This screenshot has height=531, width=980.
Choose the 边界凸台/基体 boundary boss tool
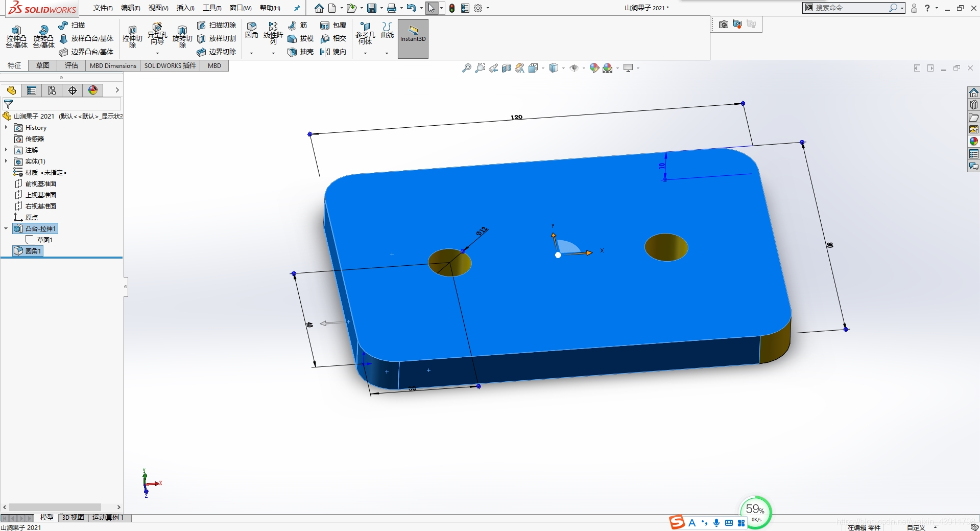point(86,52)
